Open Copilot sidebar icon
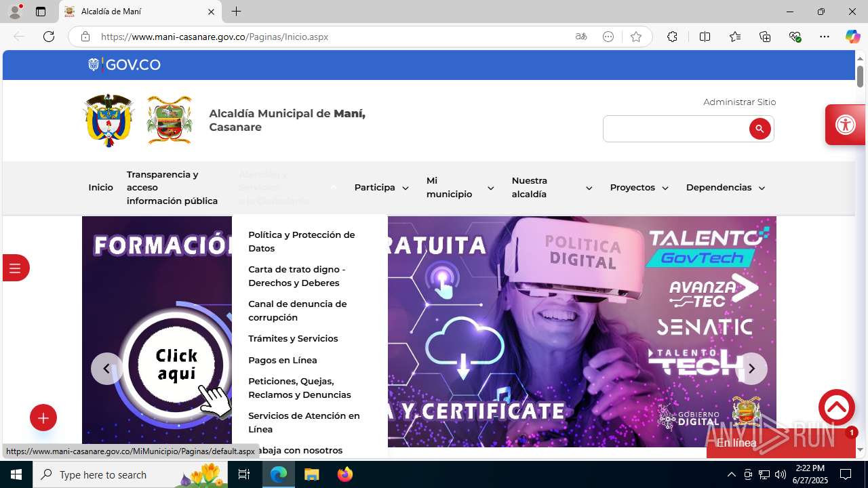868x488 pixels. pos(852,37)
